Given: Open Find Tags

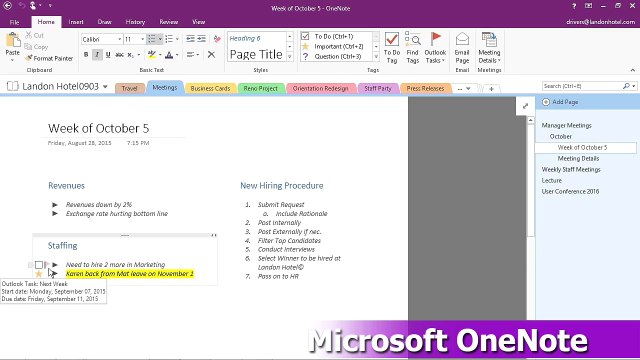Looking at the screenshot, I should (413, 48).
